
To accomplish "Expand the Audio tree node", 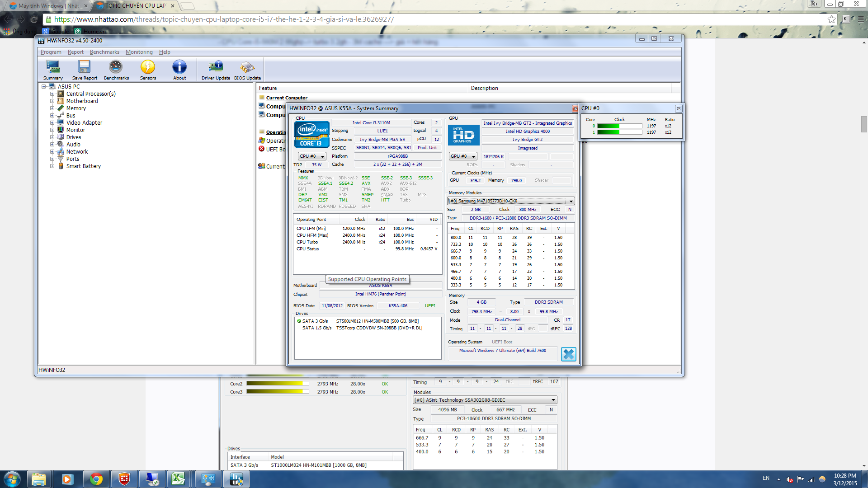I will click(x=52, y=145).
